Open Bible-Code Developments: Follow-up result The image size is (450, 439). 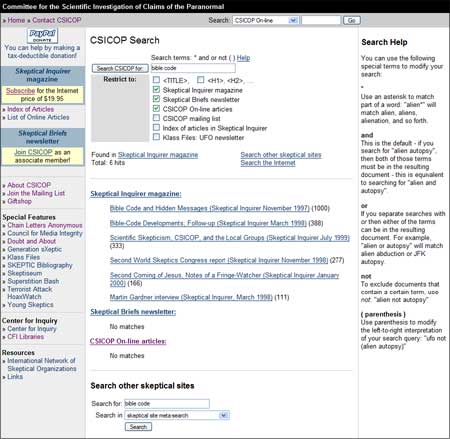coord(208,223)
